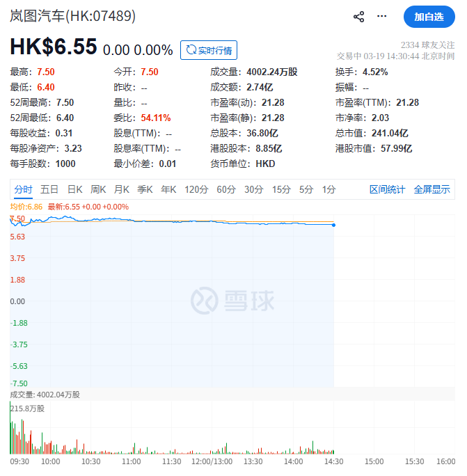Click the 货币单位 HKD value

coord(265,164)
